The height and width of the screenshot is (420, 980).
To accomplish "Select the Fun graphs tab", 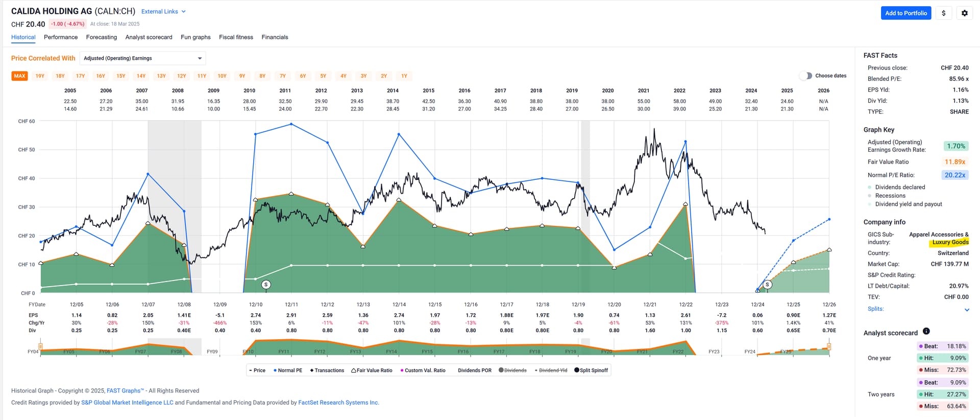I will point(195,37).
